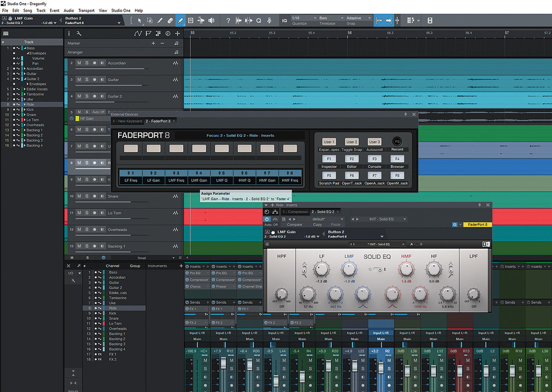This screenshot has height=392, width=552.
Task: Open Solid EQ plugin routing icon
Action: [275, 212]
